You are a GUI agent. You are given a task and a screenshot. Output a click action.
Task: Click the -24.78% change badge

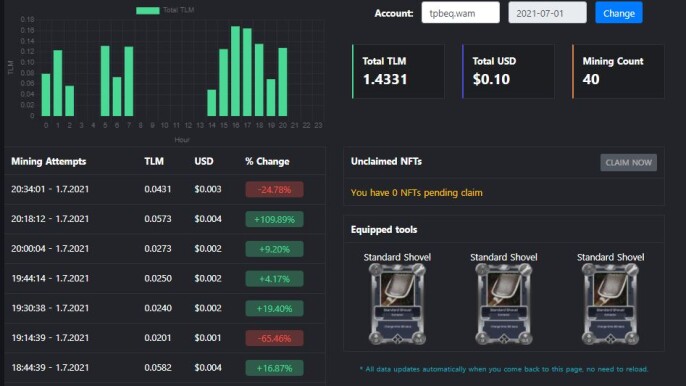274,189
